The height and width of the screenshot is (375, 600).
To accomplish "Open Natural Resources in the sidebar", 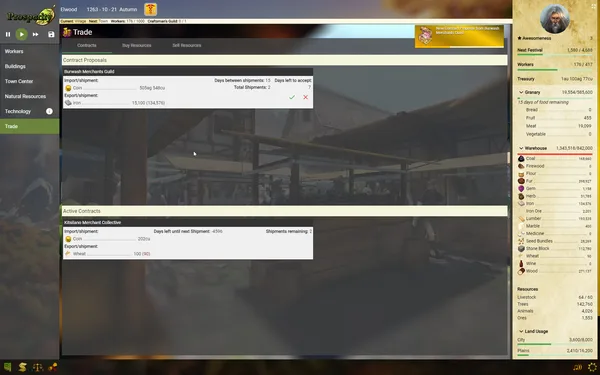I will pyautogui.click(x=29, y=96).
